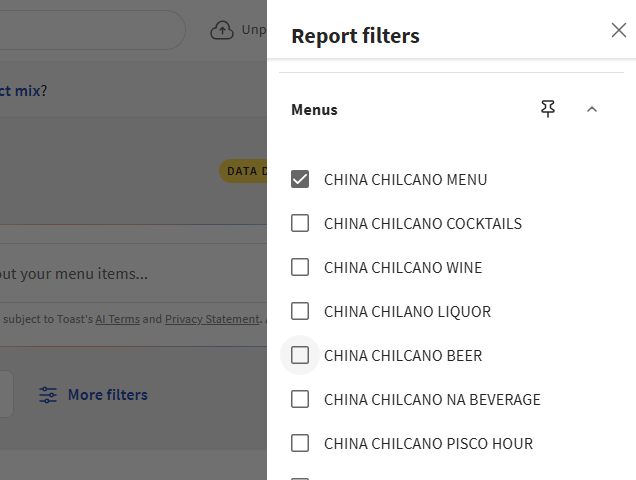The height and width of the screenshot is (480, 636).
Task: Uncheck CHINA CHILCANO MENU checkbox
Action: click(x=300, y=179)
